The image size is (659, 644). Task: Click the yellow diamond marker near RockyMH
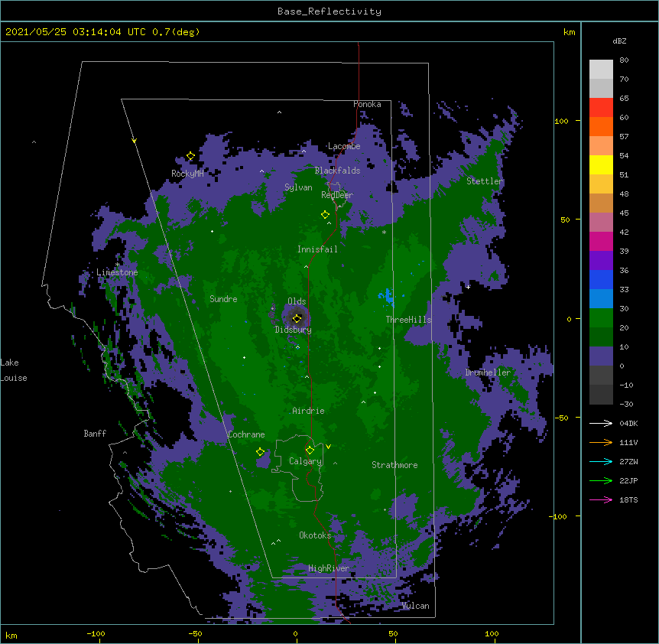(191, 156)
